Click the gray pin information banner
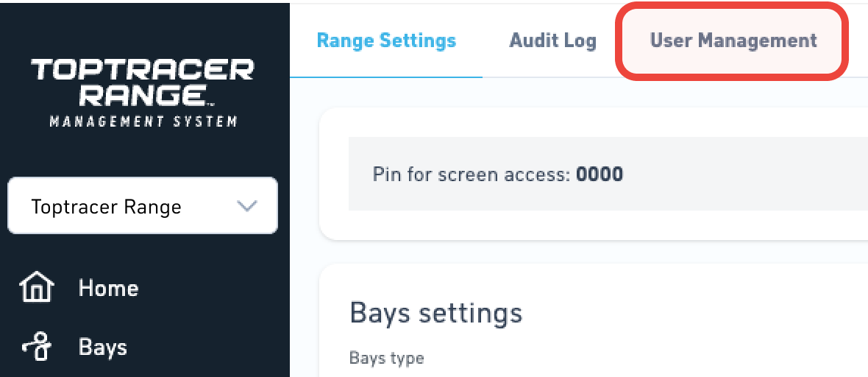The width and height of the screenshot is (868, 377). tap(608, 174)
